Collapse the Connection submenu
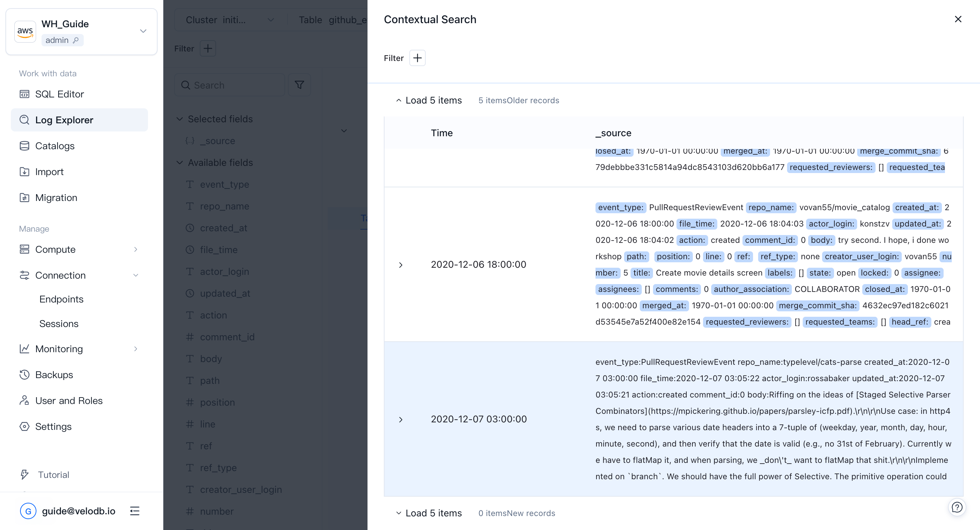This screenshot has height=530, width=980. [135, 275]
